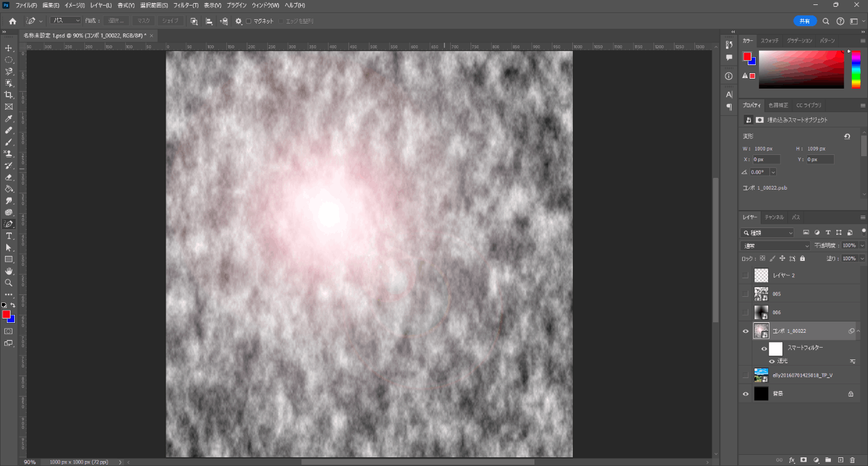Select the Smudge tool
This screenshot has height=466, width=868.
click(9, 201)
